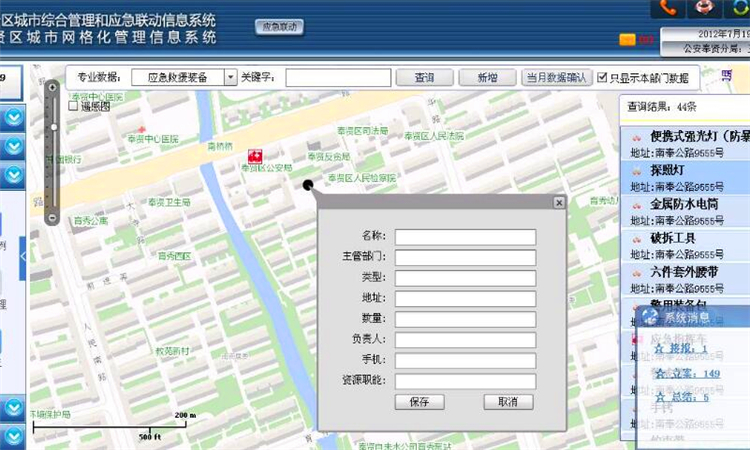The width and height of the screenshot is (750, 450).
Task: Select 六件套外腰带 result entry
Action: pos(685,279)
